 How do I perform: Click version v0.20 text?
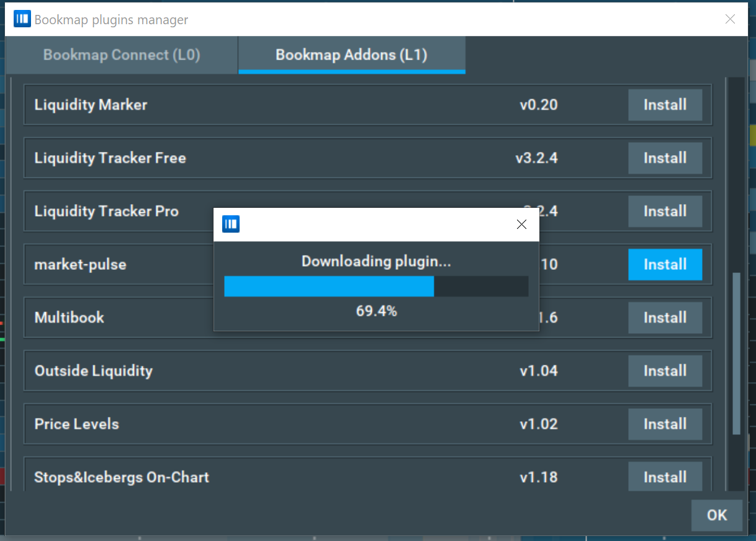click(539, 105)
